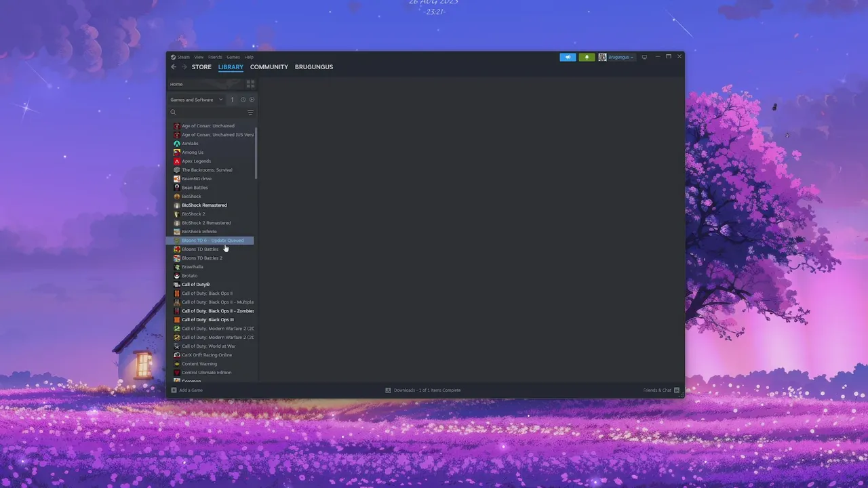Select Bloons TD Battles entry
This screenshot has width=868, height=488.
coord(210,249)
